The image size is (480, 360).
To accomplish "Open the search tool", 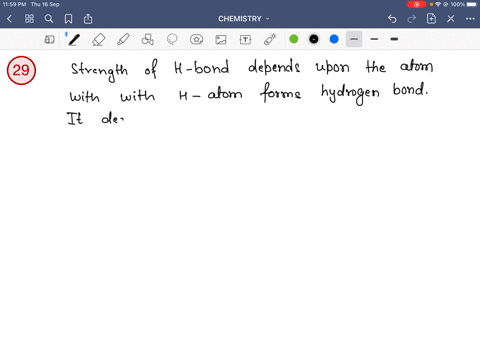I will click(49, 19).
